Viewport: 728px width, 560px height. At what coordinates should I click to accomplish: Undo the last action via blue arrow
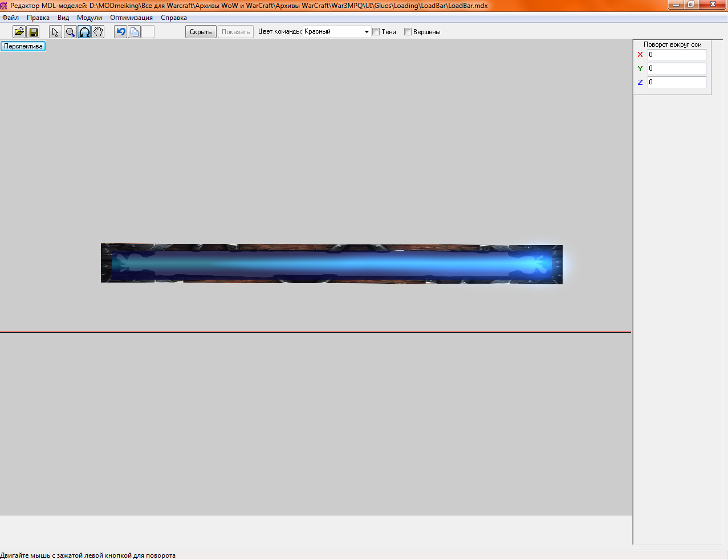120,32
